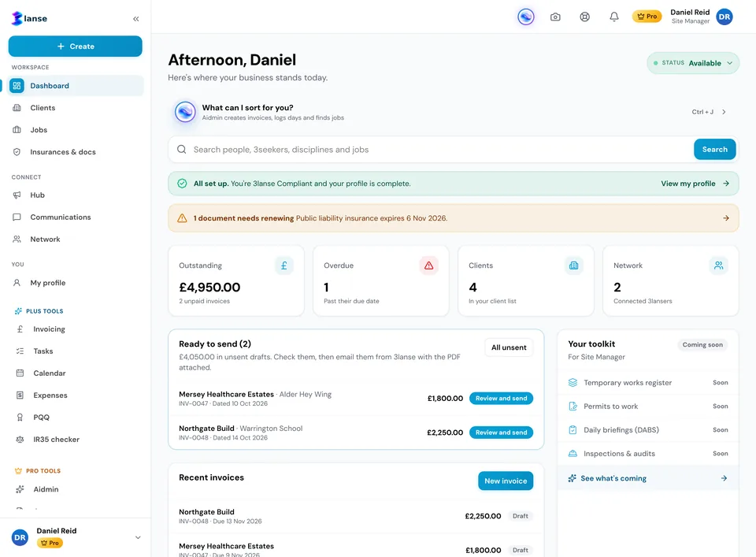Click the Create button
Image resolution: width=756 pixels, height=557 pixels.
pyautogui.click(x=76, y=46)
